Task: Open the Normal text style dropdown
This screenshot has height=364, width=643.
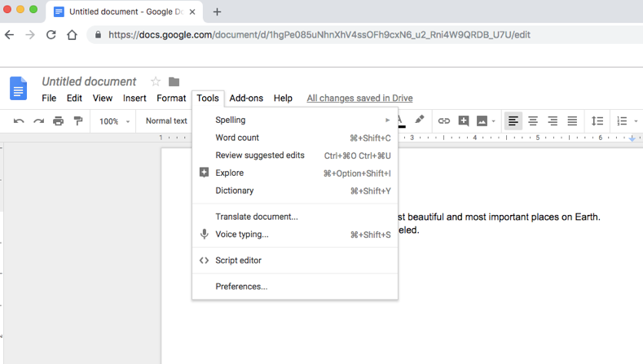Action: 166,121
